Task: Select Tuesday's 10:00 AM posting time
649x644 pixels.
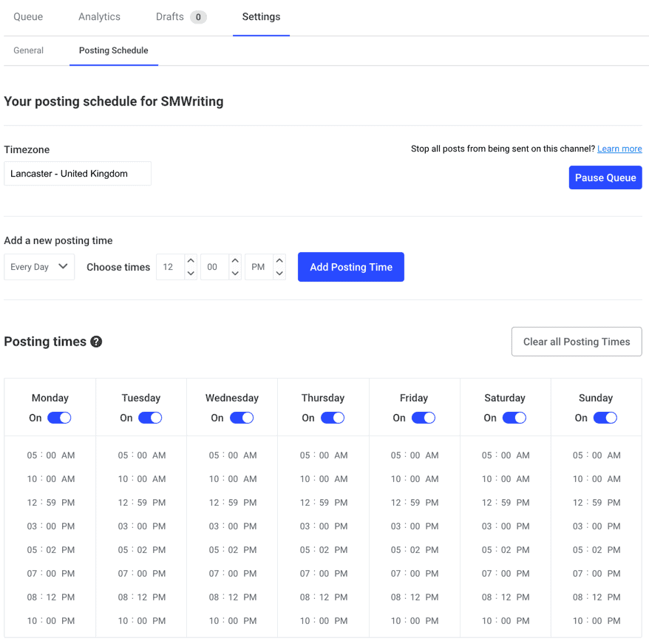Action: pos(142,479)
